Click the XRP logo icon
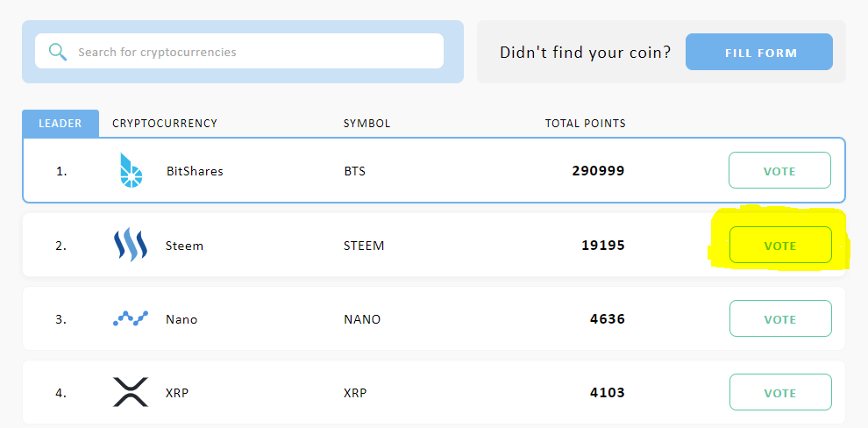The width and height of the screenshot is (868, 428). pos(131,392)
